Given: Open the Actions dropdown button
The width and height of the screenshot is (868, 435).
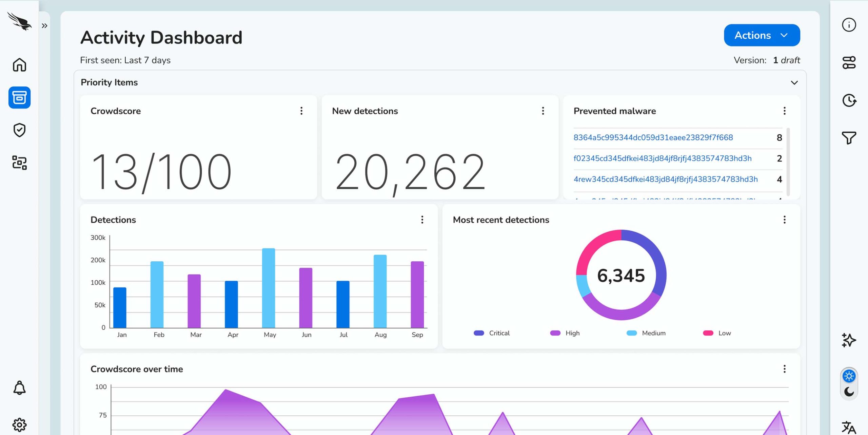Looking at the screenshot, I should point(762,35).
